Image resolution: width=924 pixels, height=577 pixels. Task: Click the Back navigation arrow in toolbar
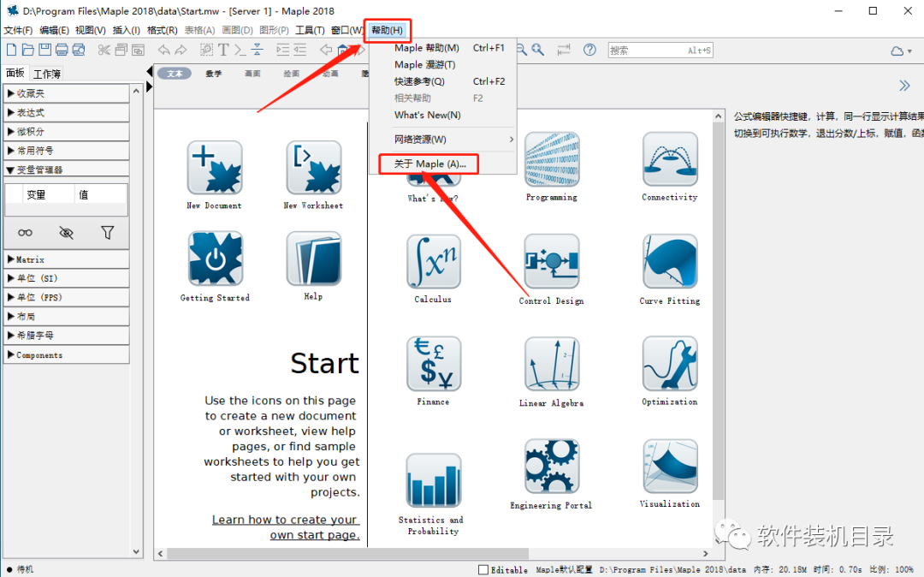coord(325,51)
